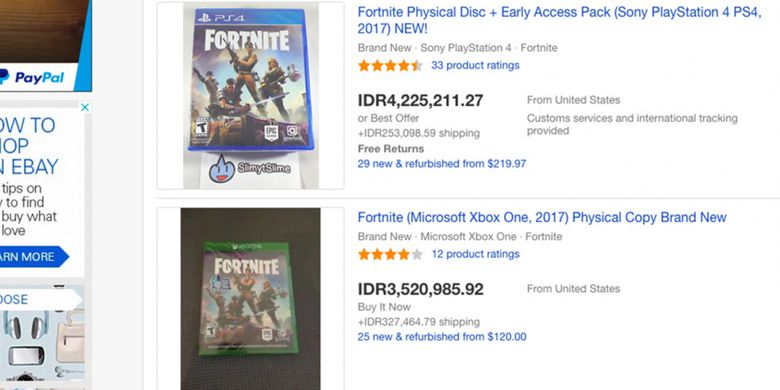Open the Fortnite PS4 Physical Disc listing title

[559, 20]
